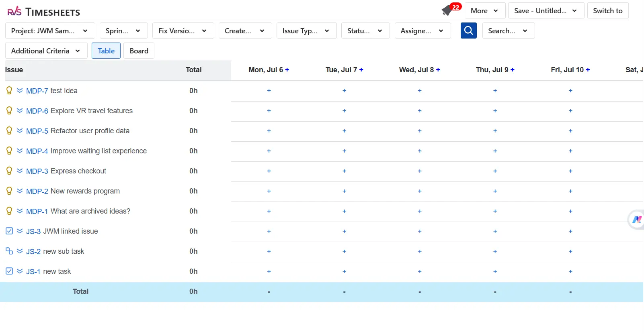The width and height of the screenshot is (644, 334).
Task: Log work on JS-2 for Thursday
Action: click(x=495, y=251)
